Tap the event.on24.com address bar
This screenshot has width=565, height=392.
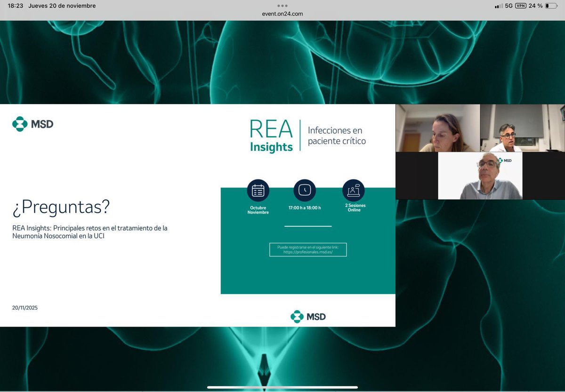pyautogui.click(x=282, y=14)
